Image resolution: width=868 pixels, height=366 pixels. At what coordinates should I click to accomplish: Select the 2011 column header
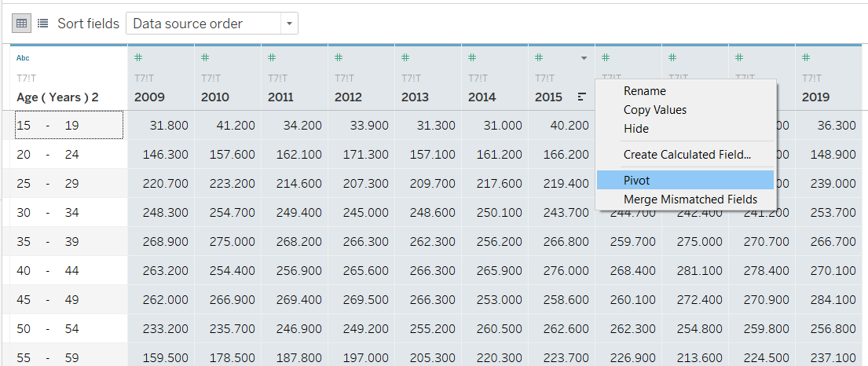tap(280, 97)
